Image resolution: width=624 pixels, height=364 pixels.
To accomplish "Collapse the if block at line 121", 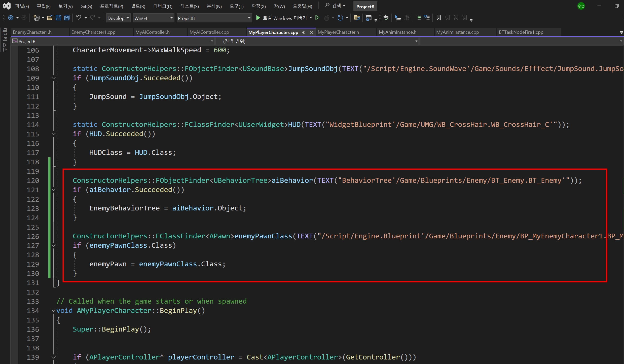I will 53,190.
